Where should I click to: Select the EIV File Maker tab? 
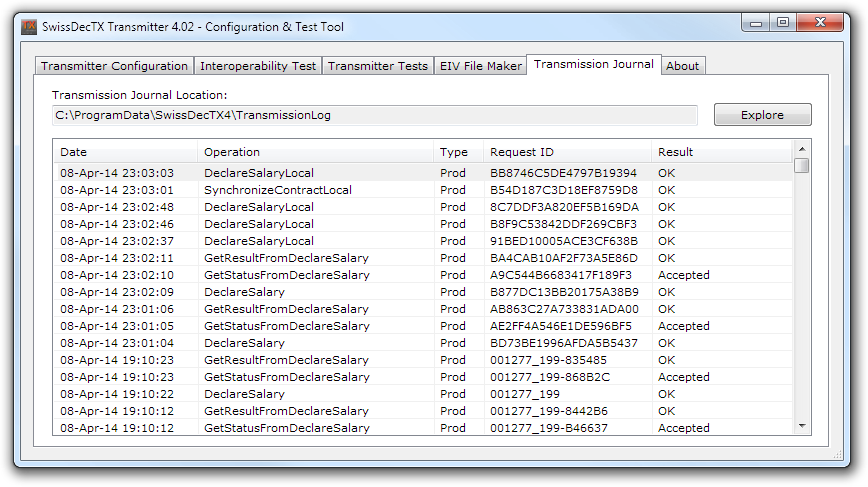(480, 66)
